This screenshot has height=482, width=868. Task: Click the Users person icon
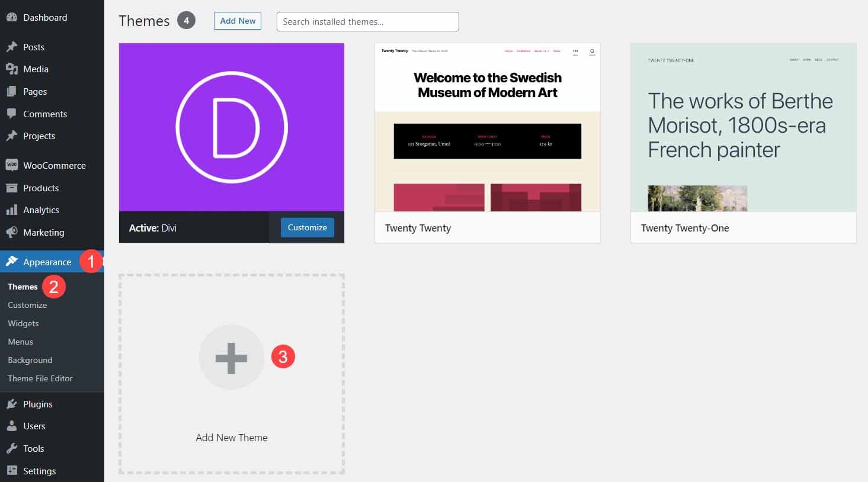[x=11, y=426]
